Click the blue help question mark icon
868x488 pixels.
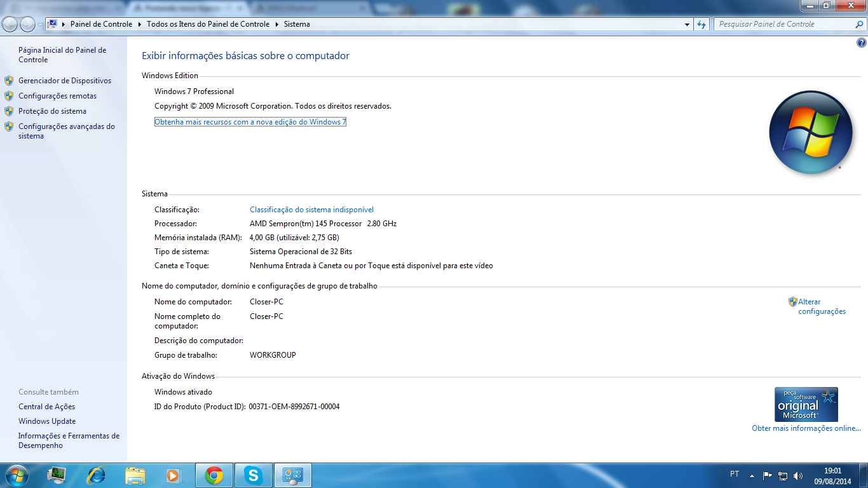coord(861,43)
